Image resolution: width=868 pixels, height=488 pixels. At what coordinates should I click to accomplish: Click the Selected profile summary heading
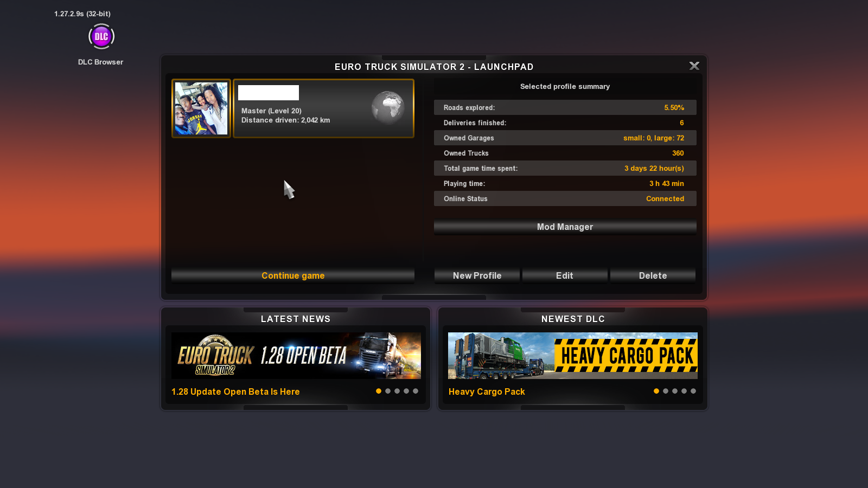(565, 86)
